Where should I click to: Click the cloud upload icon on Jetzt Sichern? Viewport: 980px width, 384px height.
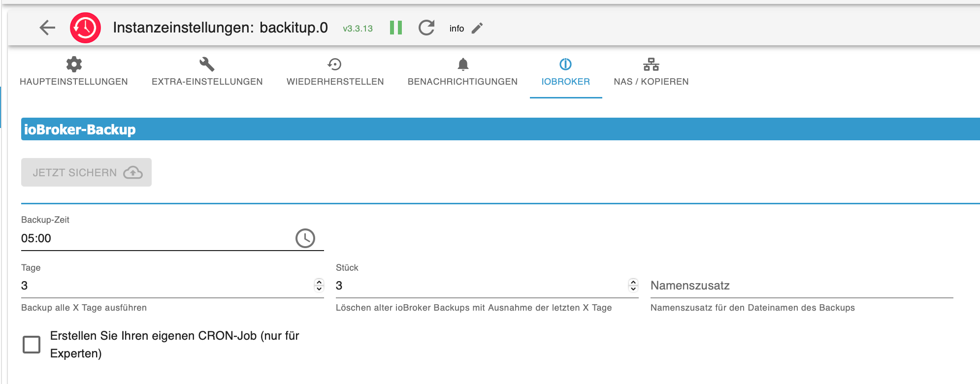click(133, 172)
